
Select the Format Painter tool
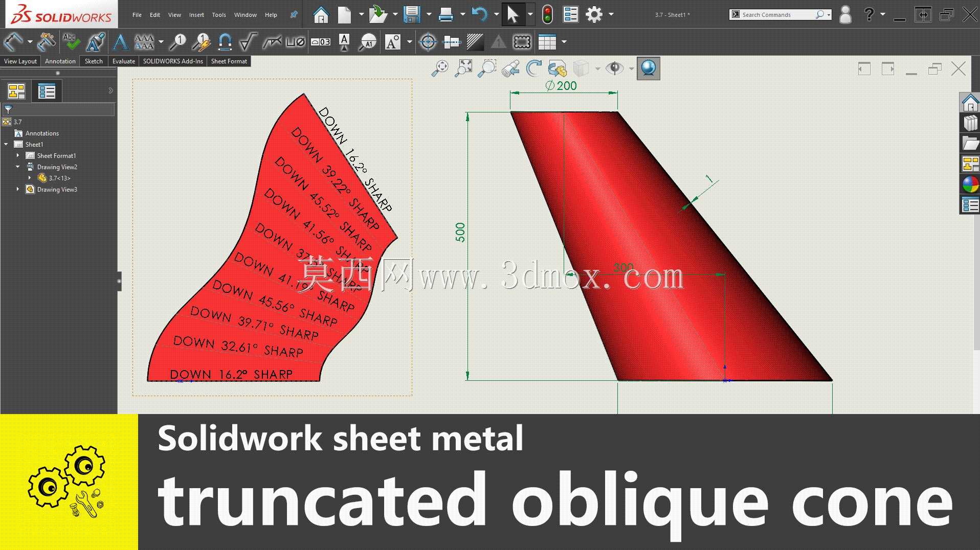tap(96, 42)
